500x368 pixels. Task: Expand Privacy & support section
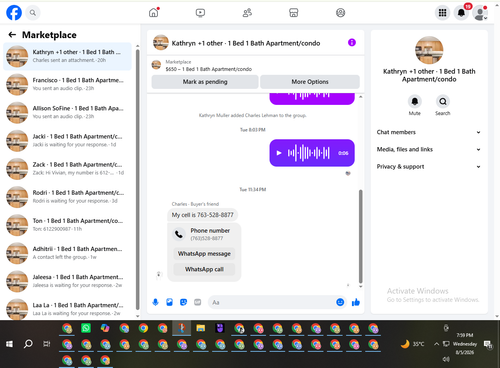coord(429,166)
